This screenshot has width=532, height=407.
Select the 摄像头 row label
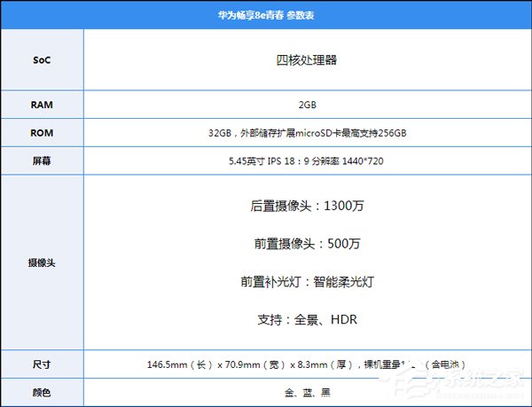point(42,263)
